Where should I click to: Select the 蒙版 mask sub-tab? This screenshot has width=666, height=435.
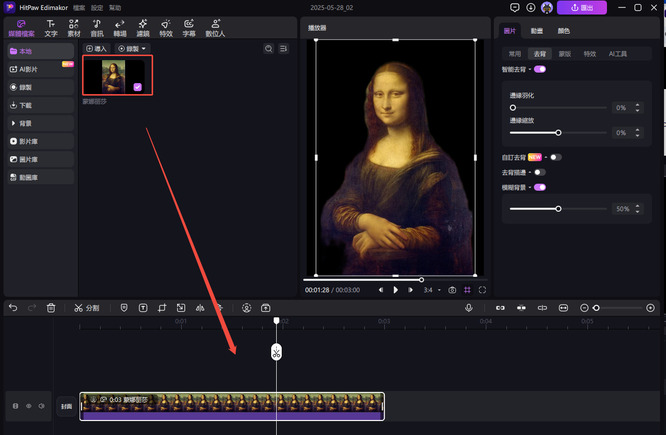pyautogui.click(x=564, y=54)
